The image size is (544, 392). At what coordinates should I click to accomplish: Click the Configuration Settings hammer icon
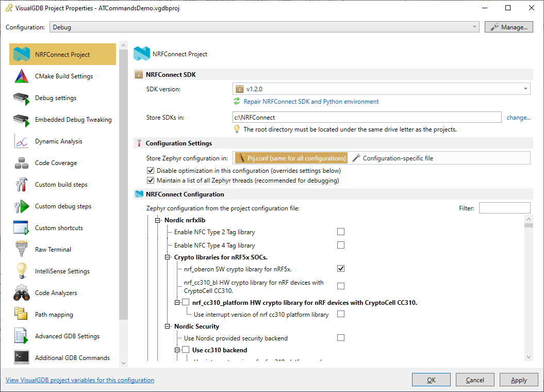pos(139,143)
